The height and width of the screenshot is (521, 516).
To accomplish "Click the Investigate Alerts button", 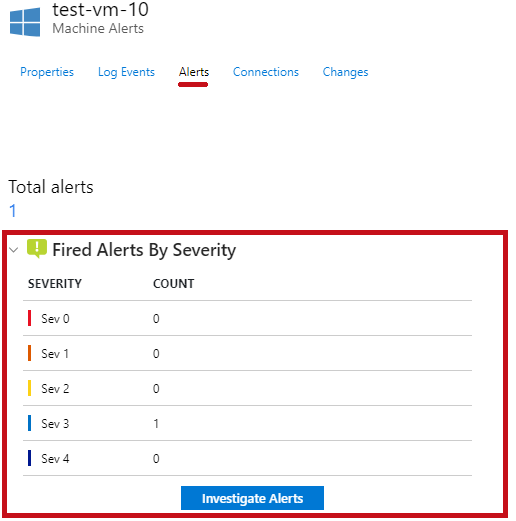I will pos(252,498).
